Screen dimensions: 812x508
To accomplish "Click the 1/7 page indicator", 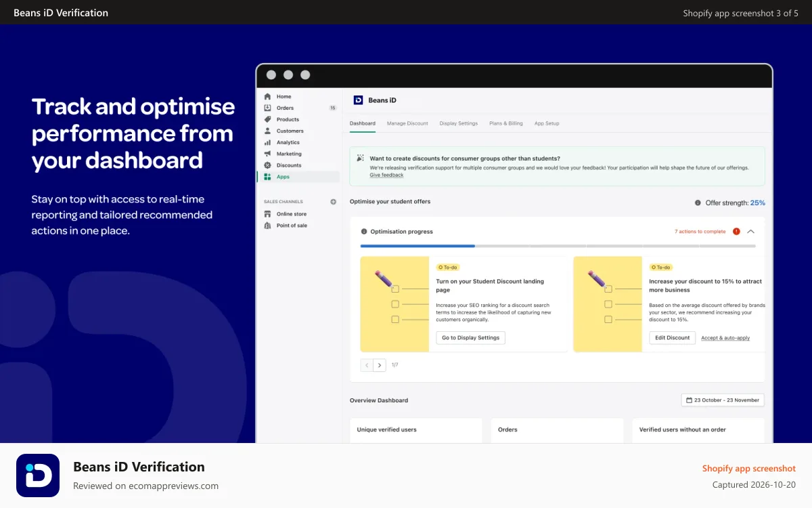I will tap(394, 365).
